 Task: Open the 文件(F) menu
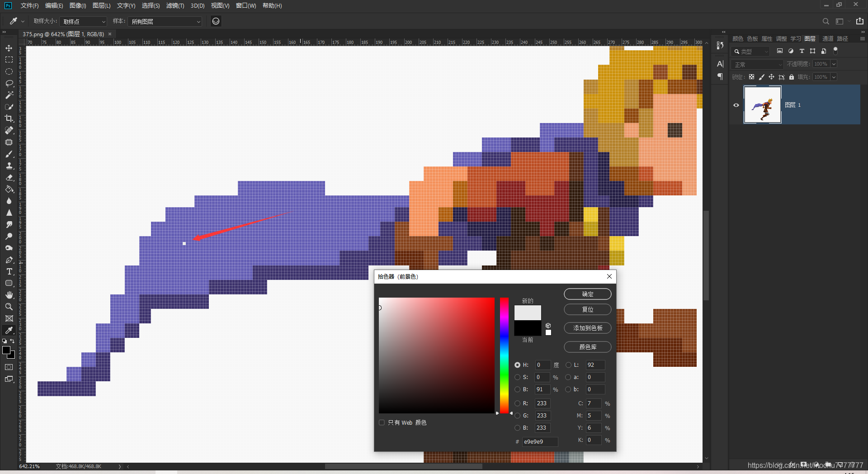[29, 5]
